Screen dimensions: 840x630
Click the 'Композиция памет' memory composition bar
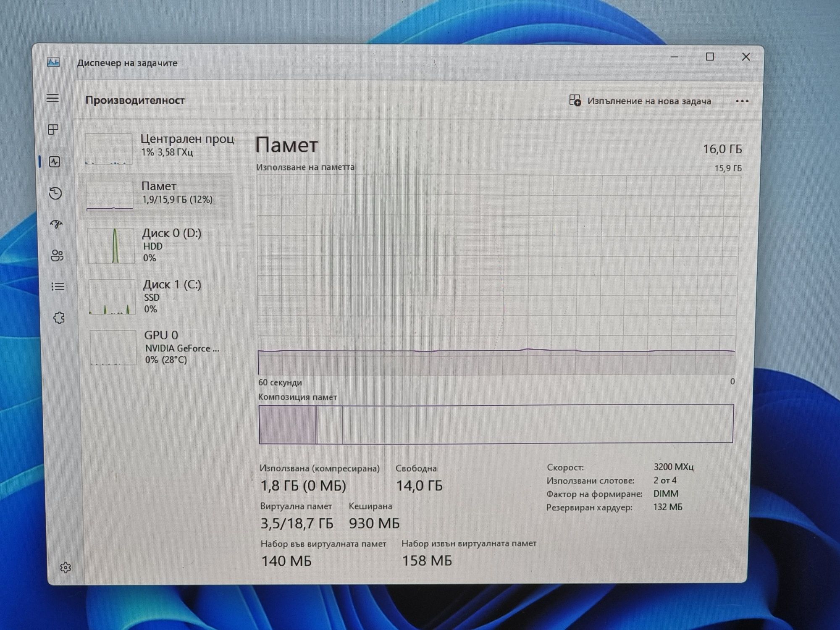click(496, 424)
